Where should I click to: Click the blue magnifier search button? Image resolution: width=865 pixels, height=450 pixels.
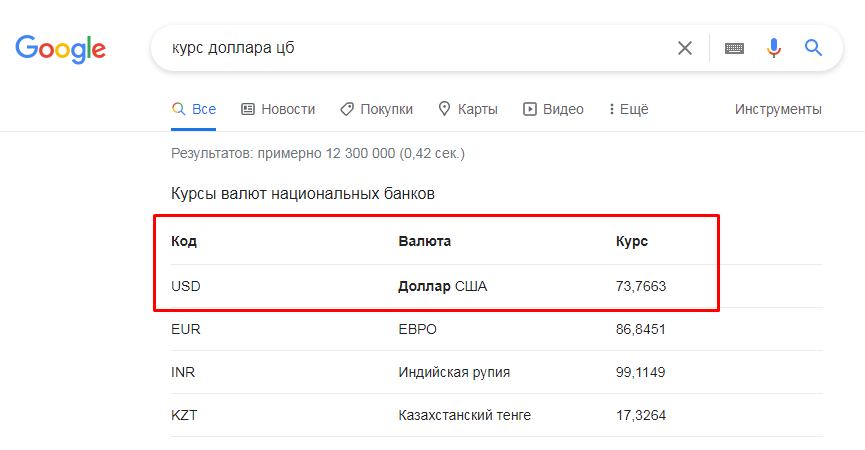[x=813, y=48]
